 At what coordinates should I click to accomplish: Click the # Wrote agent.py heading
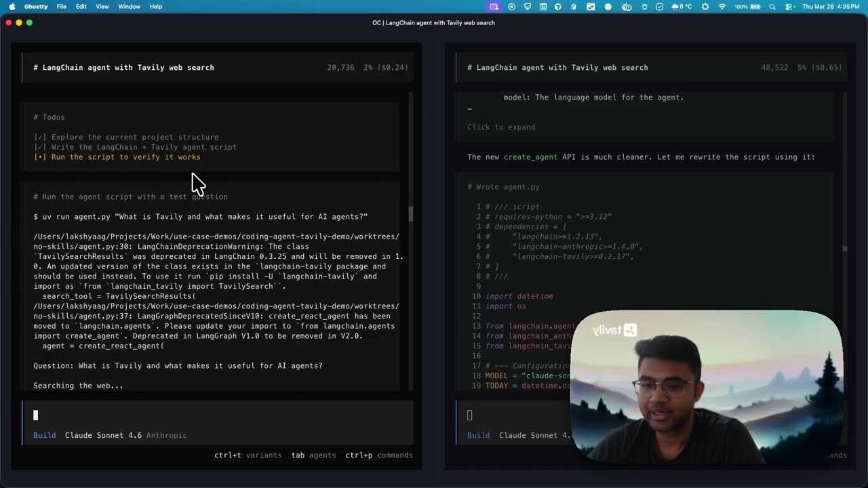pyautogui.click(x=503, y=187)
